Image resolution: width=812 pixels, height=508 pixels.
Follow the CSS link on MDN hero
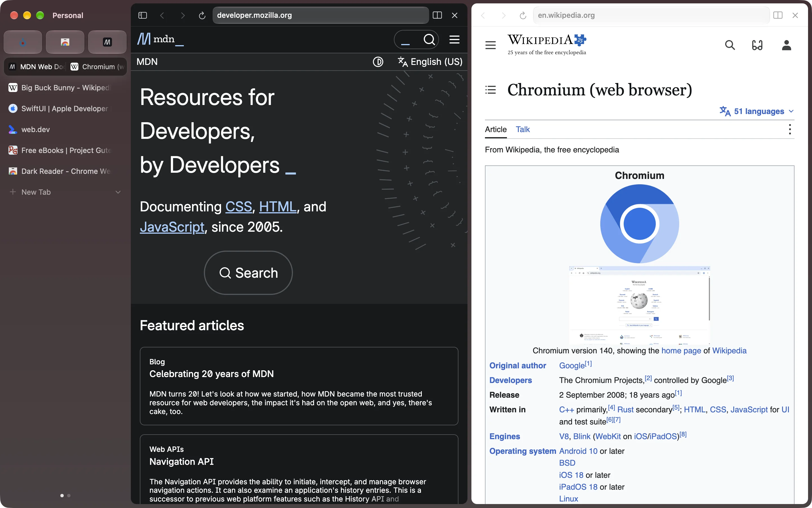click(x=239, y=207)
